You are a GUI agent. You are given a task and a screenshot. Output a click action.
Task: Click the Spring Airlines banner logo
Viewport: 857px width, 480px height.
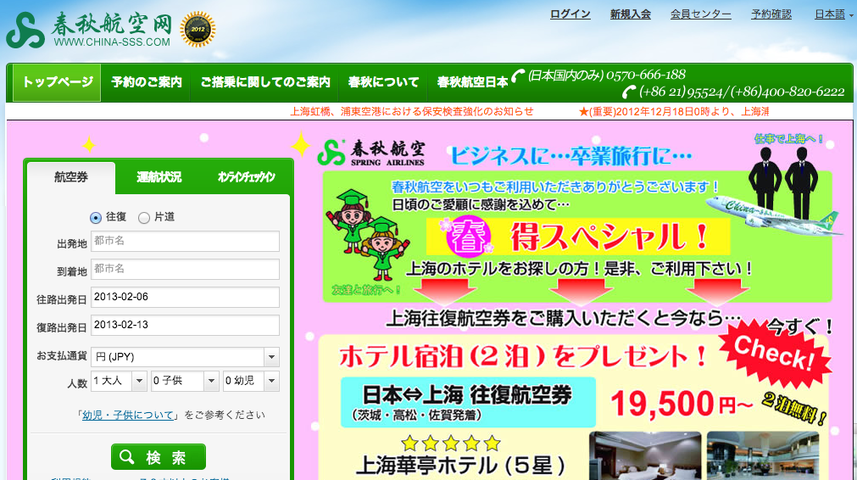[371, 153]
